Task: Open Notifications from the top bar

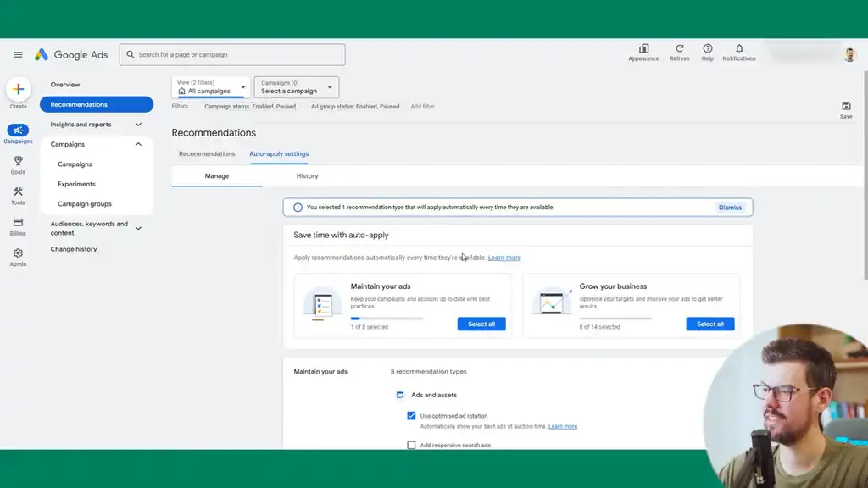Action: coord(738,50)
